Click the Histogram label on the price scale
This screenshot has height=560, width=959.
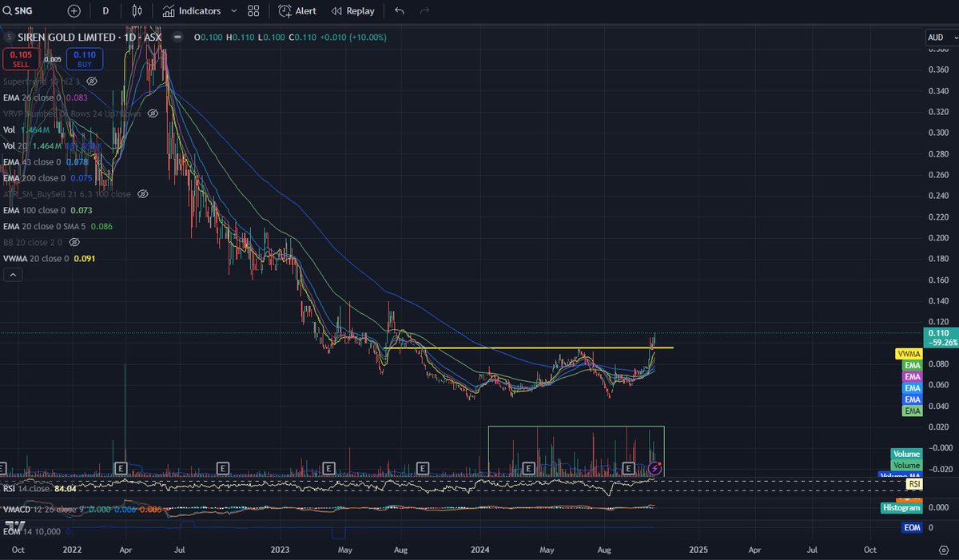click(902, 507)
